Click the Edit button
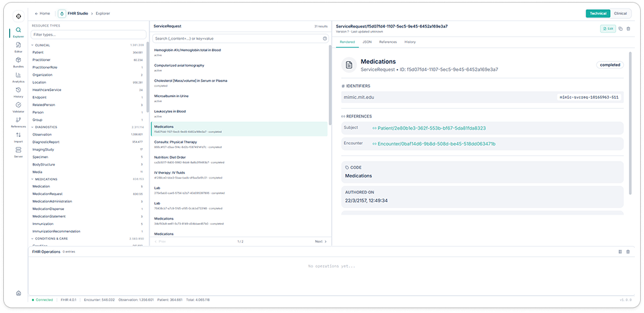Screen dimensions: 644x313 click(608, 29)
